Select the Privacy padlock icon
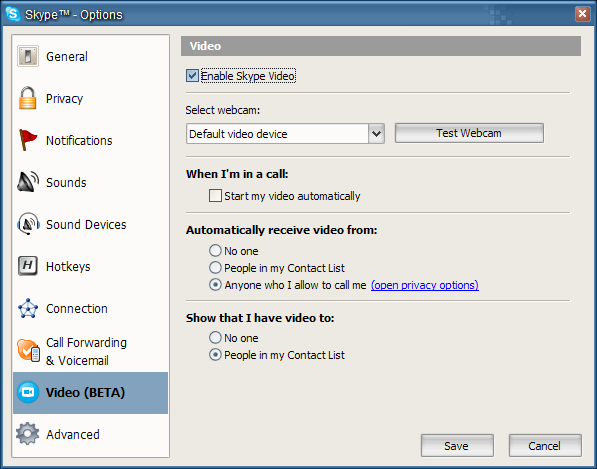The height and width of the screenshot is (469, 597). [x=27, y=98]
